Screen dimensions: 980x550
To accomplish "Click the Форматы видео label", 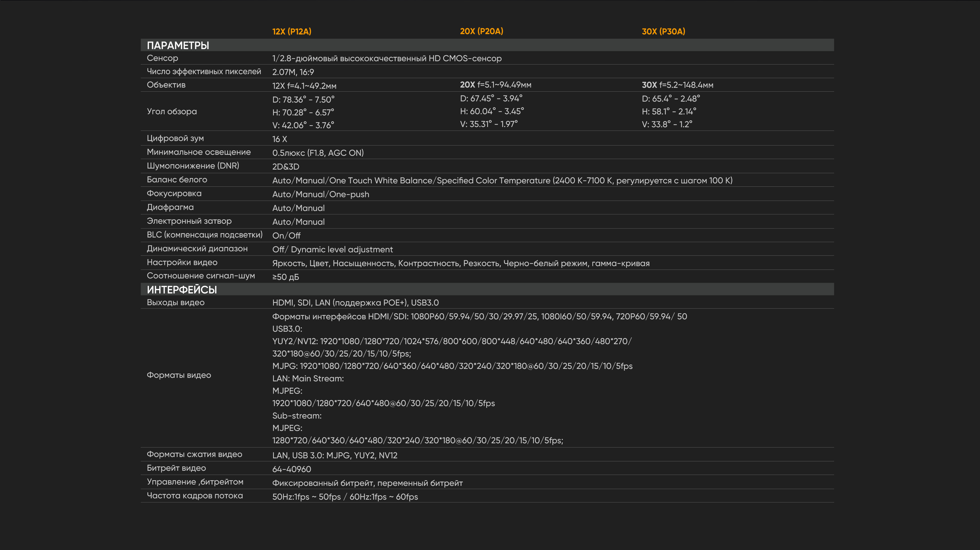I will 179,375.
